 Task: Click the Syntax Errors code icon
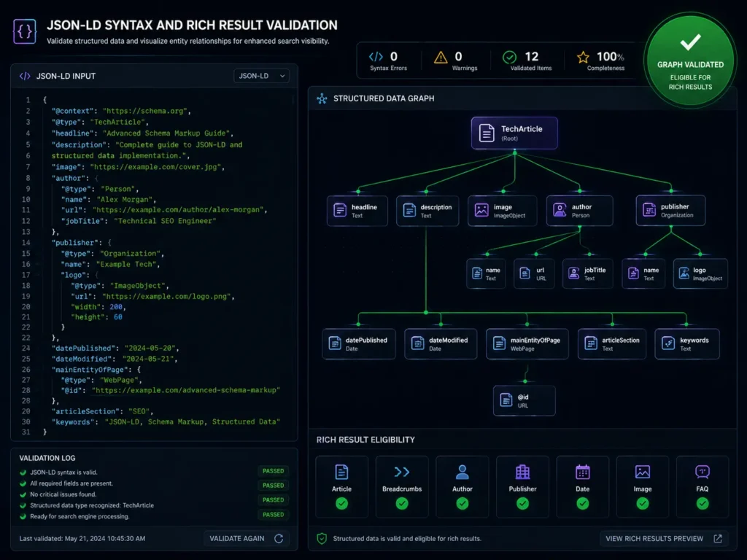click(376, 57)
